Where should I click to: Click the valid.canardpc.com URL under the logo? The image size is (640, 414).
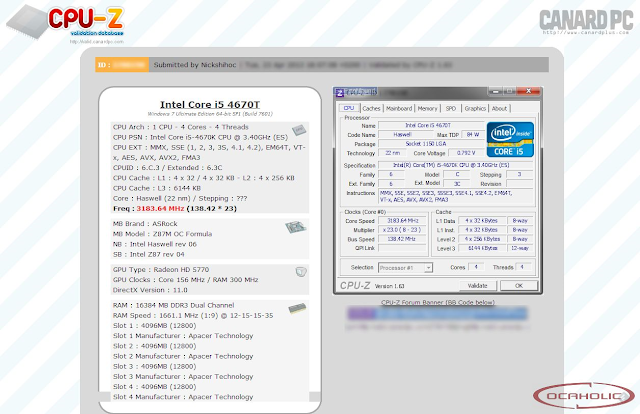pyautogui.click(x=97, y=42)
